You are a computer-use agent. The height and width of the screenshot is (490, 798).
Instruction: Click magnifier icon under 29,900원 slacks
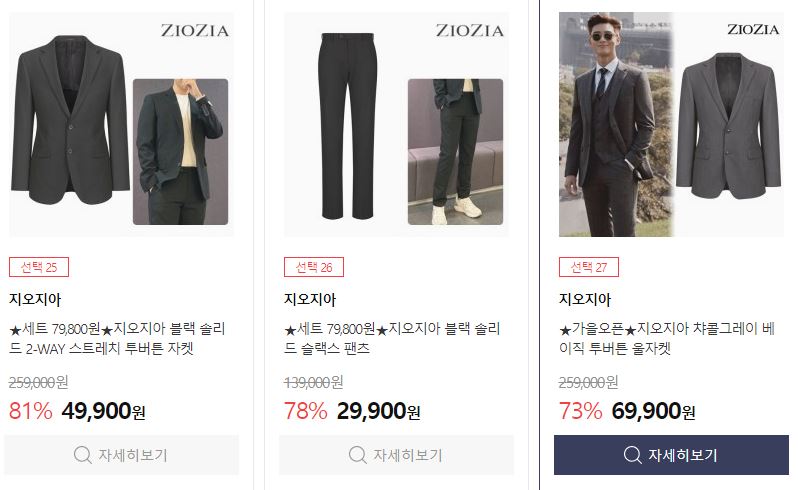point(357,454)
